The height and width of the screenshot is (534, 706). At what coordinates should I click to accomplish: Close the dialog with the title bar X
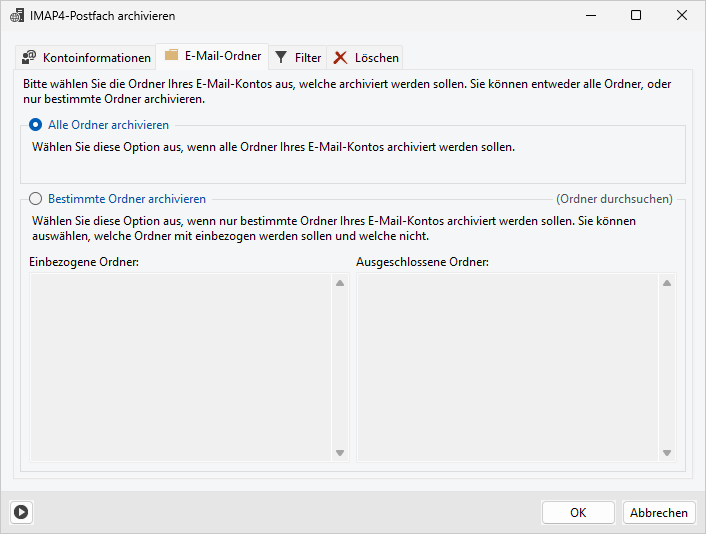[682, 16]
